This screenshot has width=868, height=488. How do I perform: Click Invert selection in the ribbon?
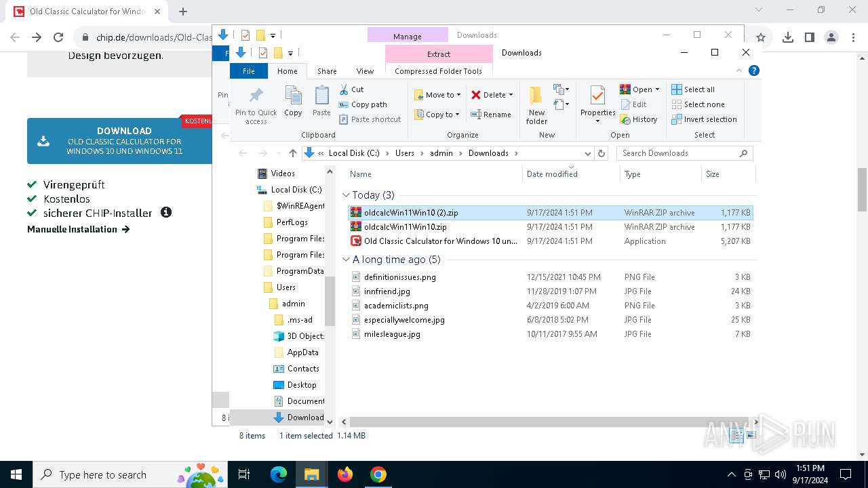[704, 119]
